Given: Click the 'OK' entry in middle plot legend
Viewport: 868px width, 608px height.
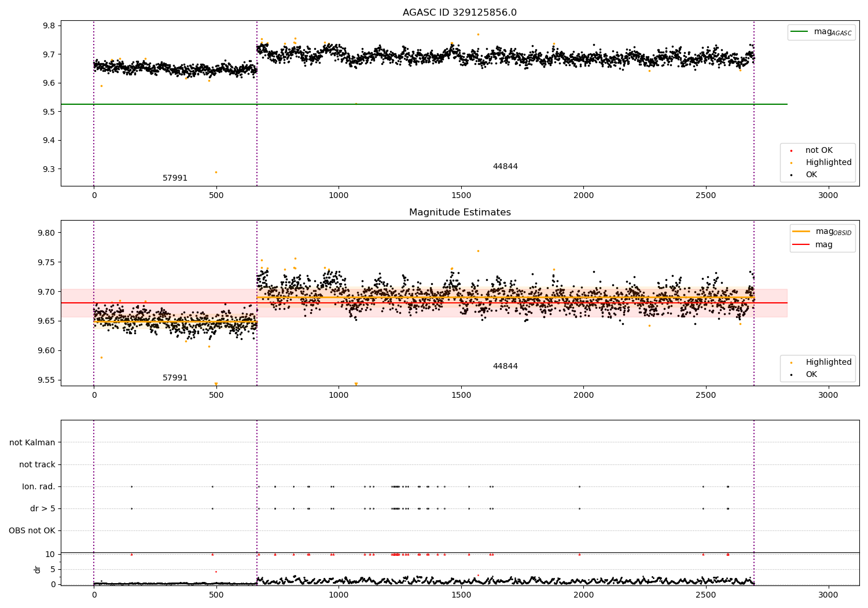Looking at the screenshot, I should click(811, 375).
